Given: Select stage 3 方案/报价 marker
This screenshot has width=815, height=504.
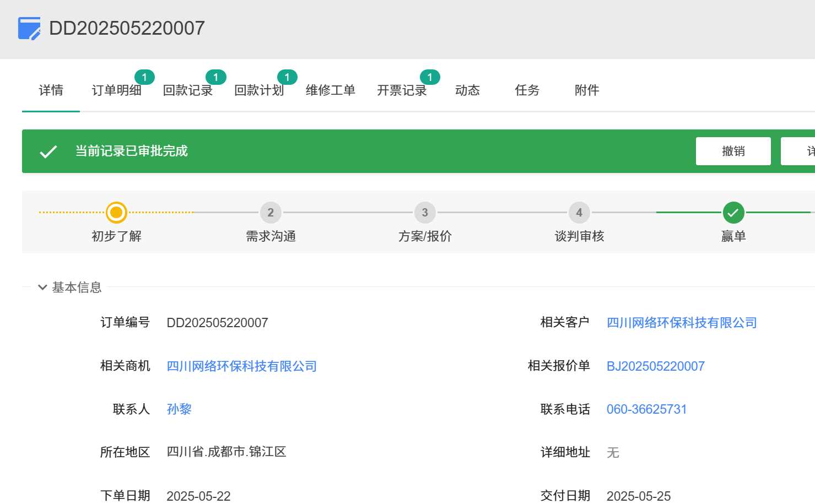Looking at the screenshot, I should (425, 213).
